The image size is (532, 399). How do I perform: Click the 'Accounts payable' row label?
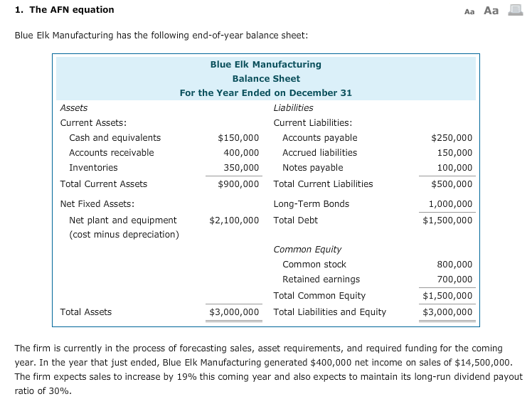320,138
